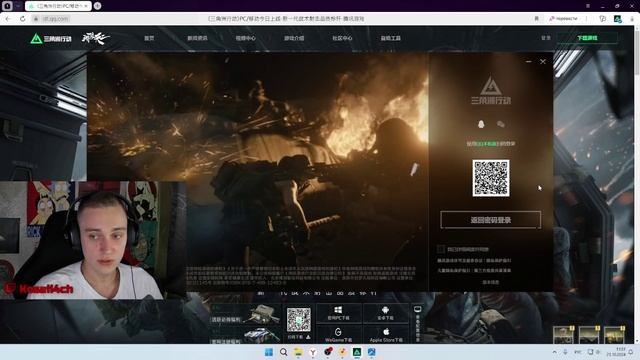
Task: Click the green download game button in header
Action: click(587, 38)
